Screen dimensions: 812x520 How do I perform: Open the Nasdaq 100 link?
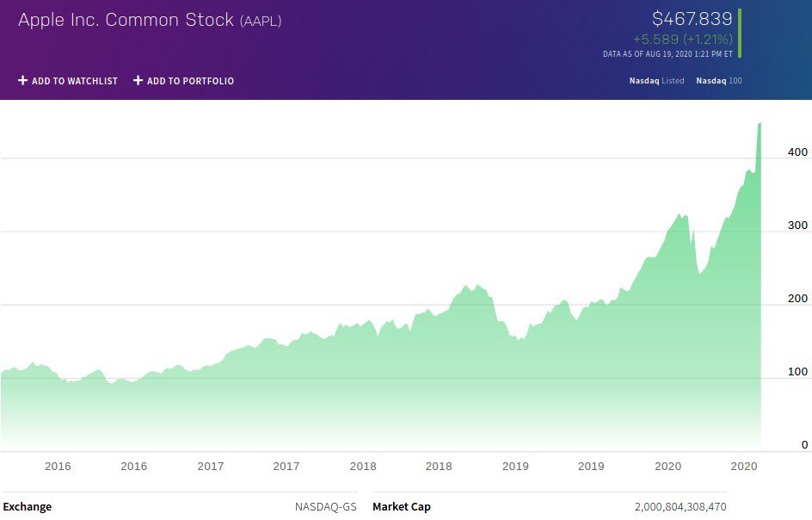(x=719, y=81)
